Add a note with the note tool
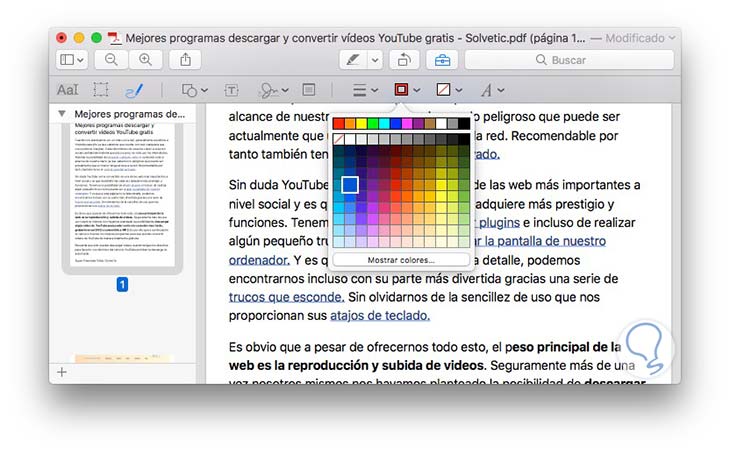Image resolution: width=730 pixels, height=454 pixels. tap(309, 89)
